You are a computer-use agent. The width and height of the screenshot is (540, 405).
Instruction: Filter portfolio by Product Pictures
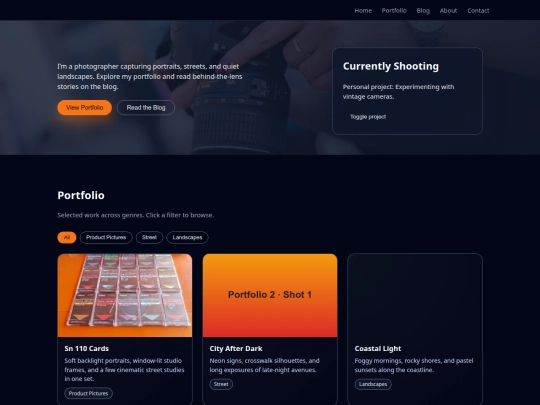tap(106, 237)
